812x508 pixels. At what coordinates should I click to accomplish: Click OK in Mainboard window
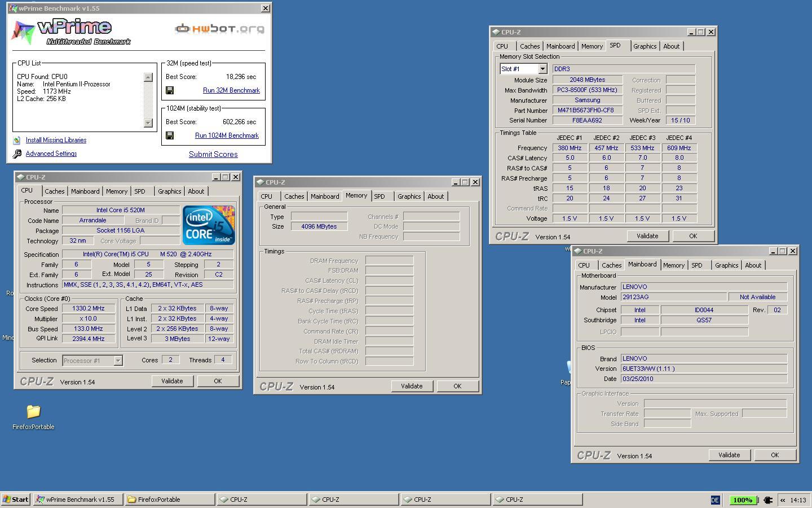[775, 455]
